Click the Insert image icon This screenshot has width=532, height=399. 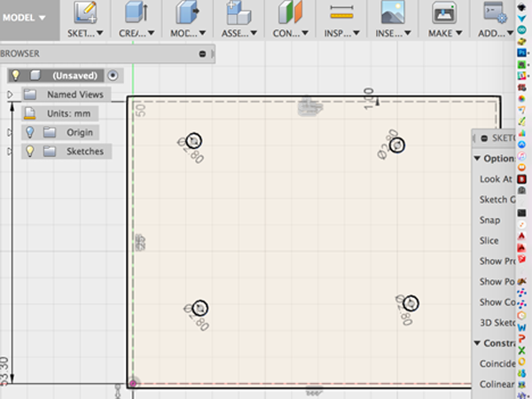point(393,13)
